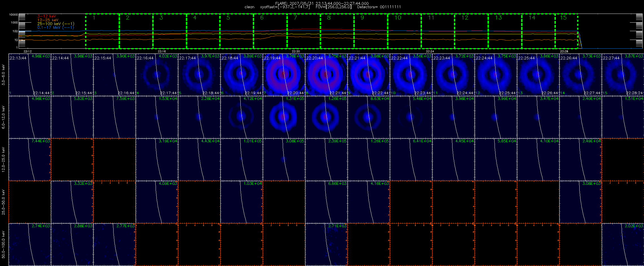
Task: Click the 10000 light curve axis label
Action: [x=13, y=14]
